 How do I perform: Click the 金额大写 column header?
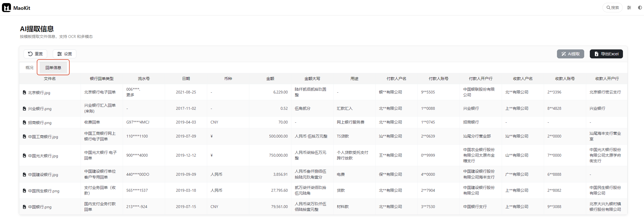coord(312,79)
